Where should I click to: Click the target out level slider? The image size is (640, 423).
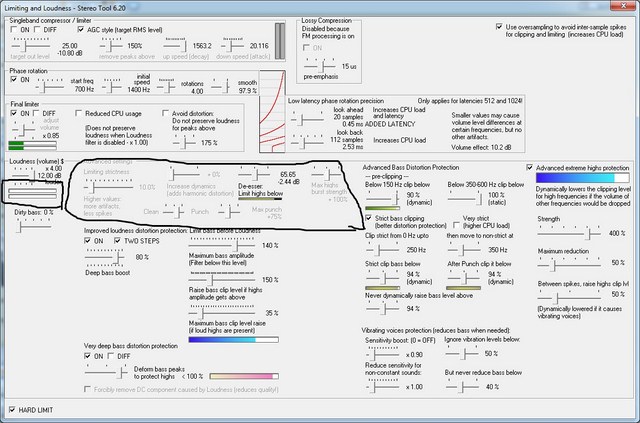click(x=31, y=45)
